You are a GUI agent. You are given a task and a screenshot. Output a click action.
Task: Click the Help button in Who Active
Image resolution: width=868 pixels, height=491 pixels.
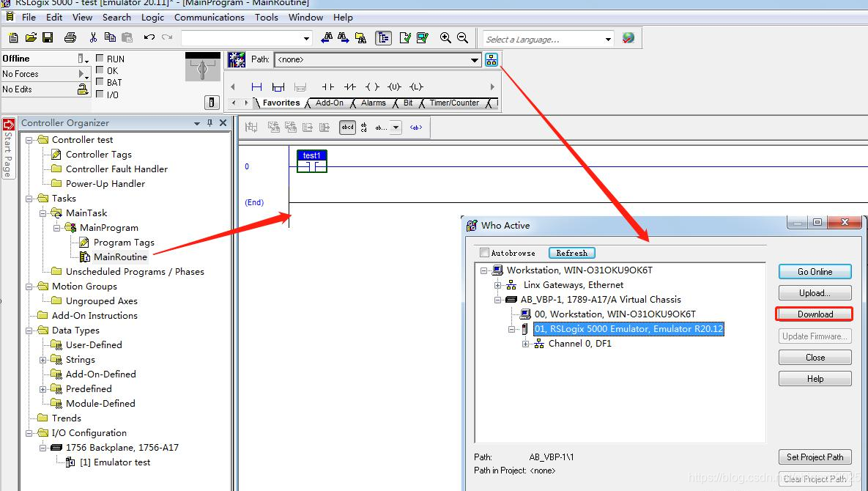[x=815, y=379]
